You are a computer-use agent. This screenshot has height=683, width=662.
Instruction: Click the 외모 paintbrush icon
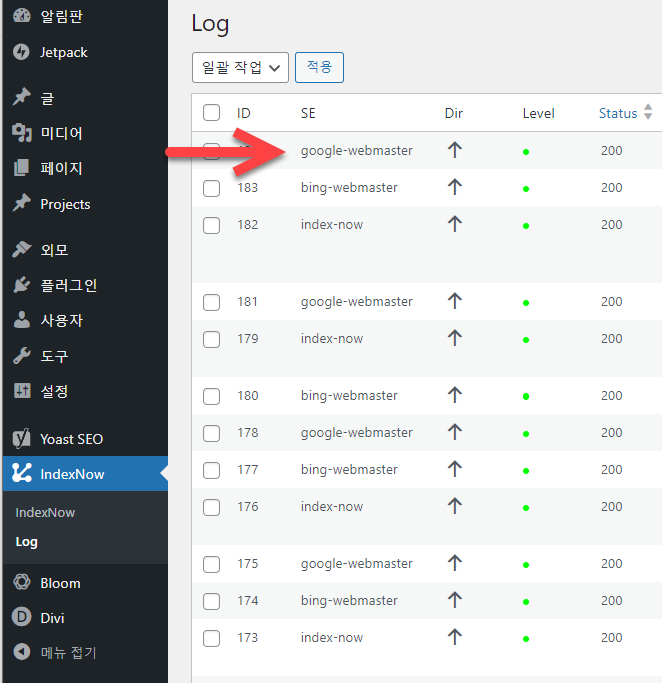click(x=21, y=250)
